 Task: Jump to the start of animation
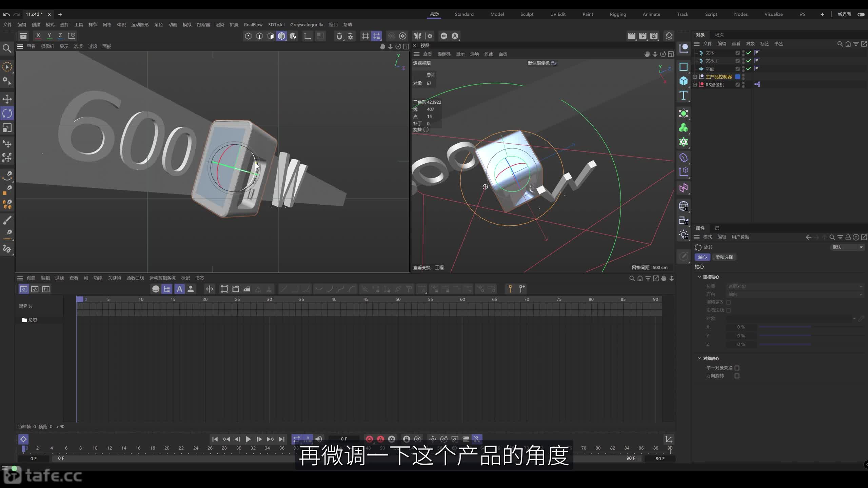[x=215, y=439]
